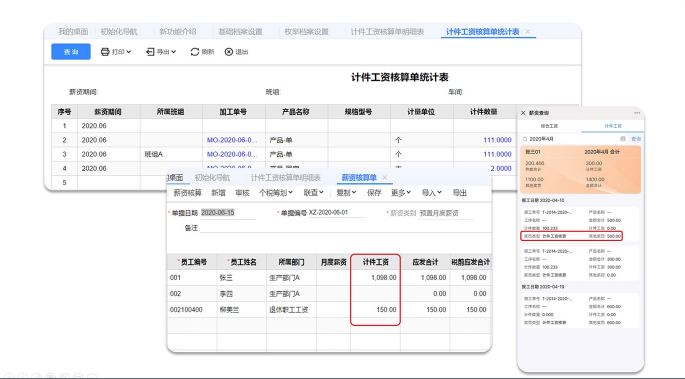The image size is (685, 379).
Task: Select employee name 李四
Action: tap(226, 294)
